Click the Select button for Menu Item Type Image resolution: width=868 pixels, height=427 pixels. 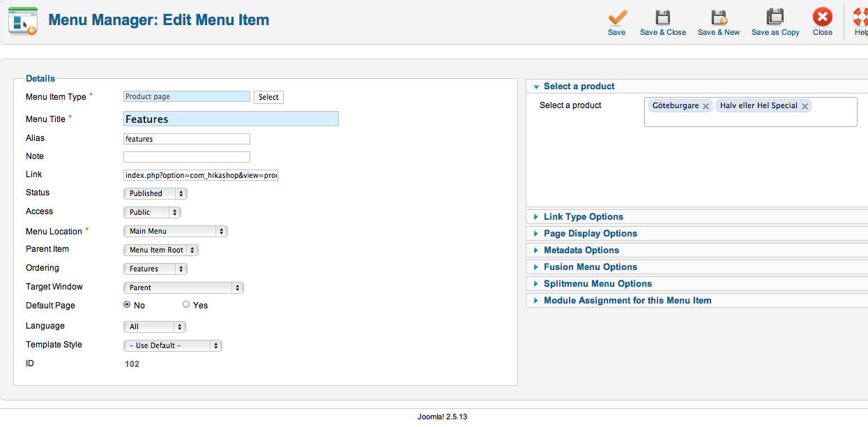[x=268, y=98]
